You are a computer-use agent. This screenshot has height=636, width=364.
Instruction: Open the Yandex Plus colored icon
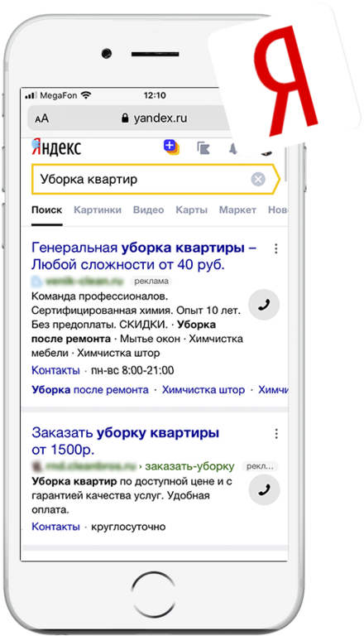(x=171, y=147)
